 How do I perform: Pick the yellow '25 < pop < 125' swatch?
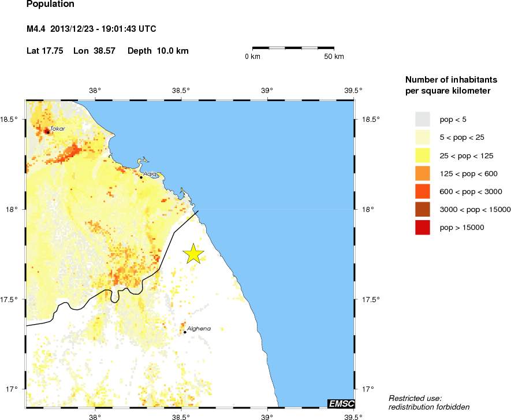point(423,155)
